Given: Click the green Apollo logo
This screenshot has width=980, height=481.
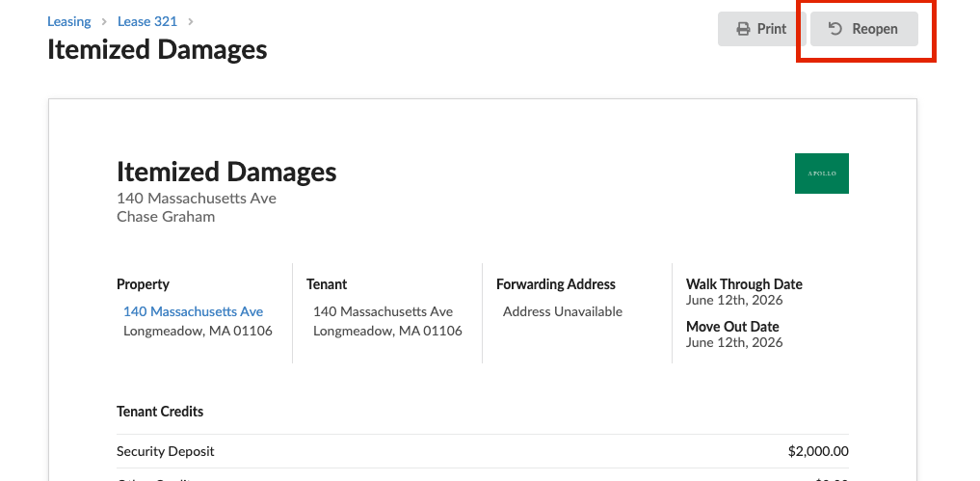Looking at the screenshot, I should pos(822,174).
